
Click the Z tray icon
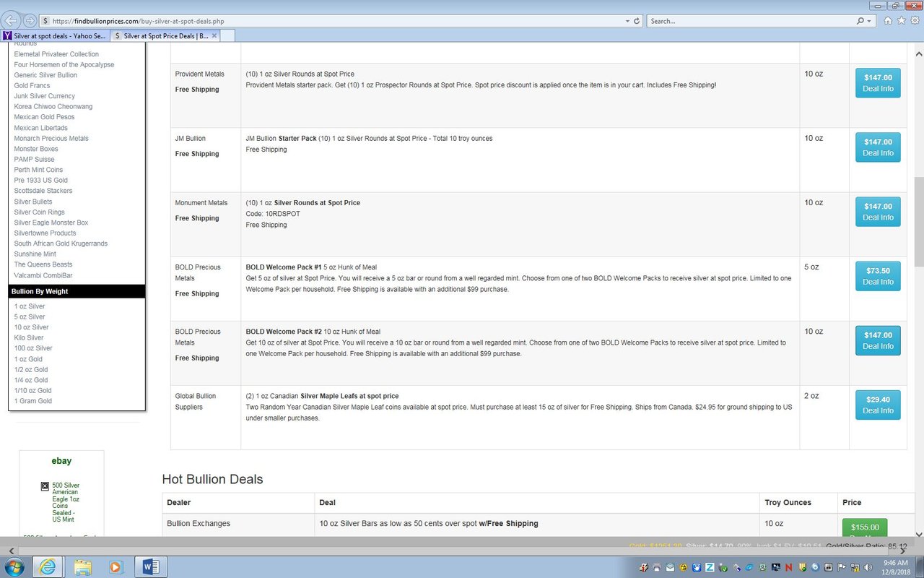point(710,567)
